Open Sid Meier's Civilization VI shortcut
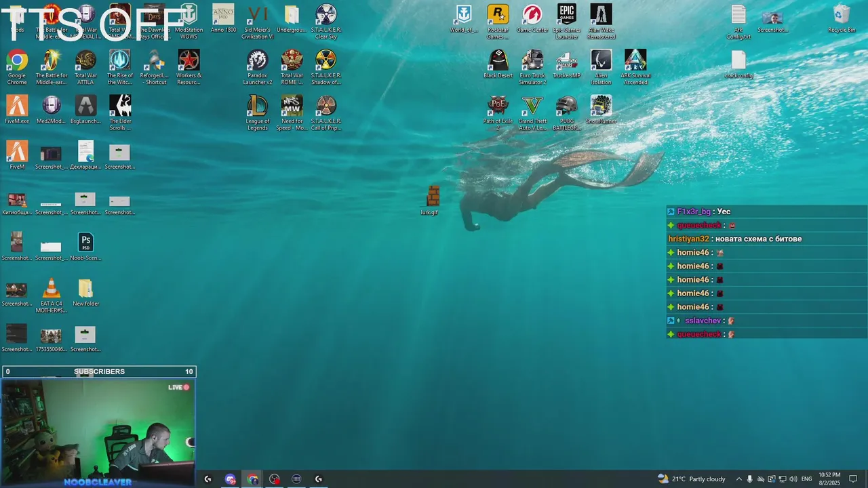The image size is (868, 488). pyautogui.click(x=258, y=22)
